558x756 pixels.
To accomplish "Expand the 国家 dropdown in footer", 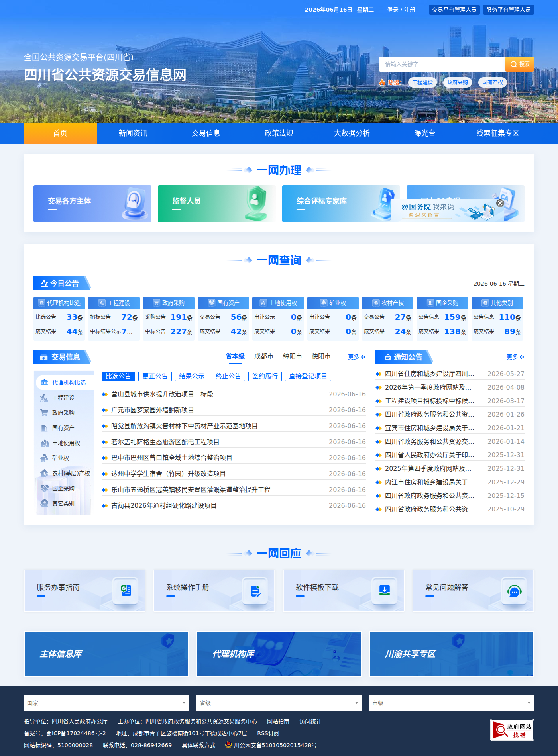I will pos(106,703).
